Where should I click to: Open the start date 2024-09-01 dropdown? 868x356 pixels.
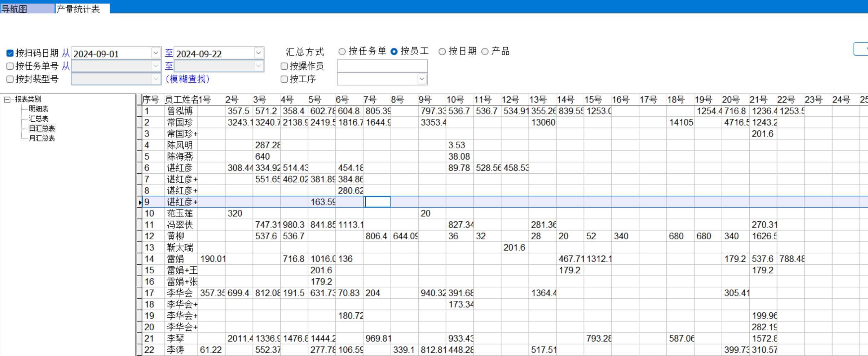coord(155,53)
